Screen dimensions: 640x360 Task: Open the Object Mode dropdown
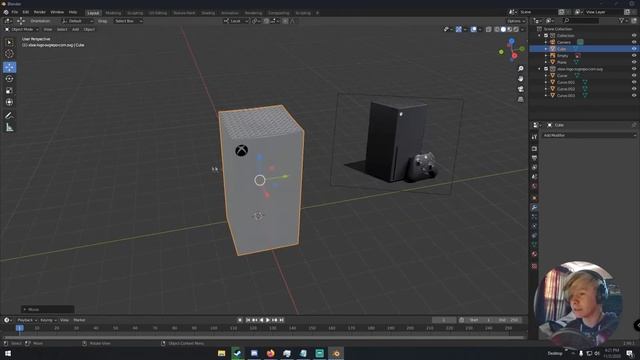(x=22, y=29)
